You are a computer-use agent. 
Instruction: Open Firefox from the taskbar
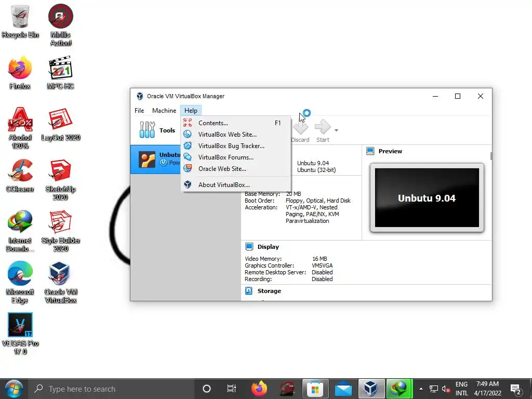point(259,389)
